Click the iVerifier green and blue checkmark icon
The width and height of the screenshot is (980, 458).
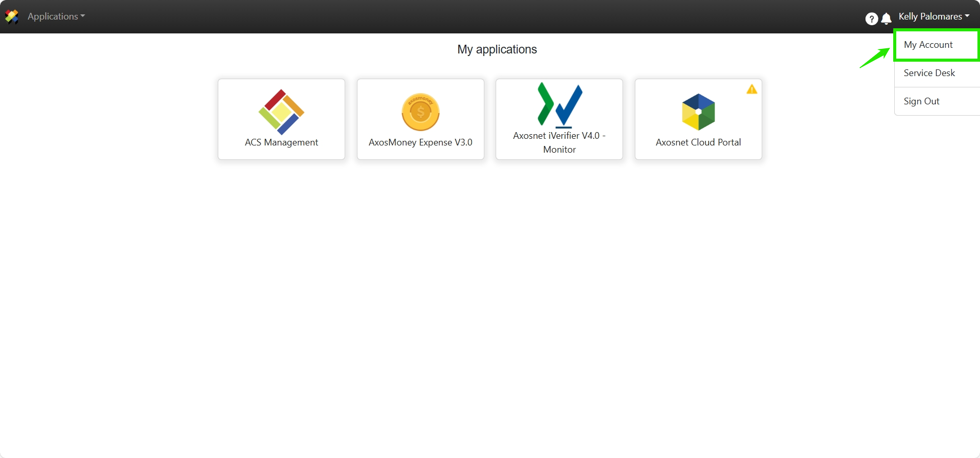pyautogui.click(x=559, y=105)
